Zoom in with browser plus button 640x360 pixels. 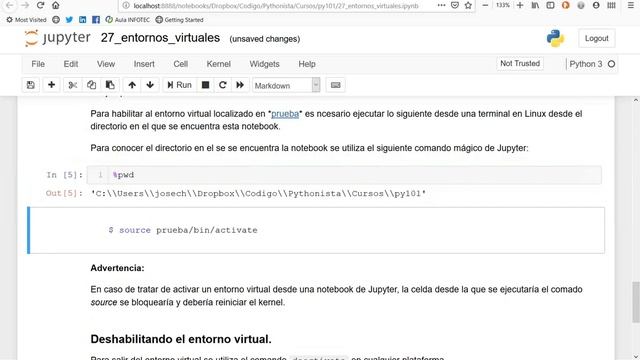click(520, 5)
